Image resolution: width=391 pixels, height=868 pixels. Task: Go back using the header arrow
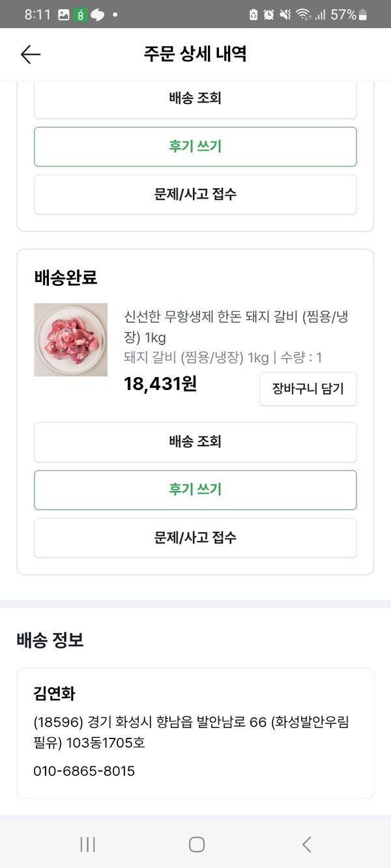click(31, 55)
